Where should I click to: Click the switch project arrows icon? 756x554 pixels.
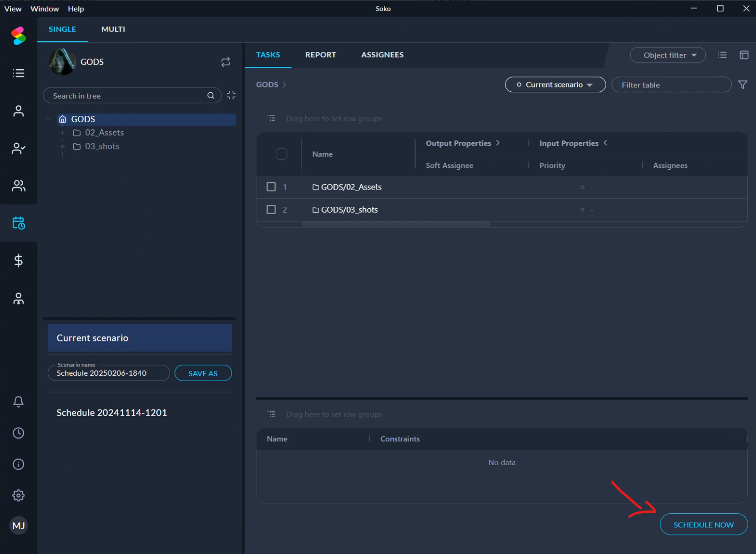point(226,62)
